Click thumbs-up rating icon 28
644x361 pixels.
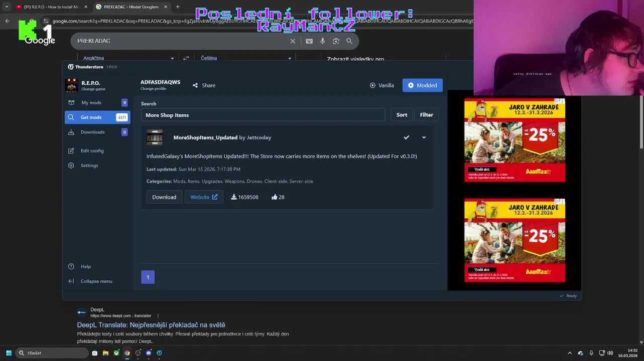(x=275, y=197)
